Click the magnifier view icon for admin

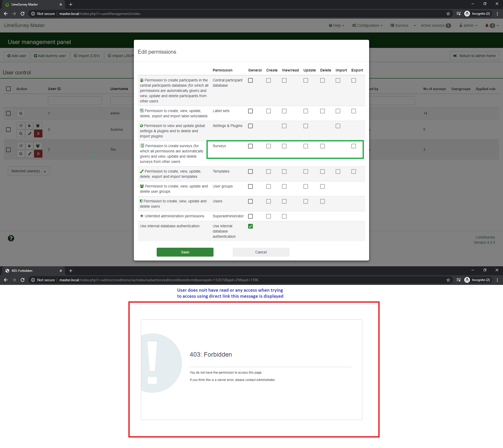21,113
